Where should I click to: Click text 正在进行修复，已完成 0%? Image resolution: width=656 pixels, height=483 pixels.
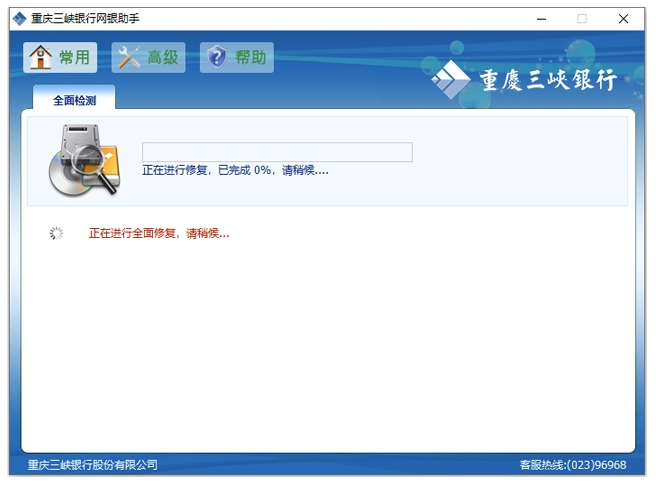(x=206, y=170)
